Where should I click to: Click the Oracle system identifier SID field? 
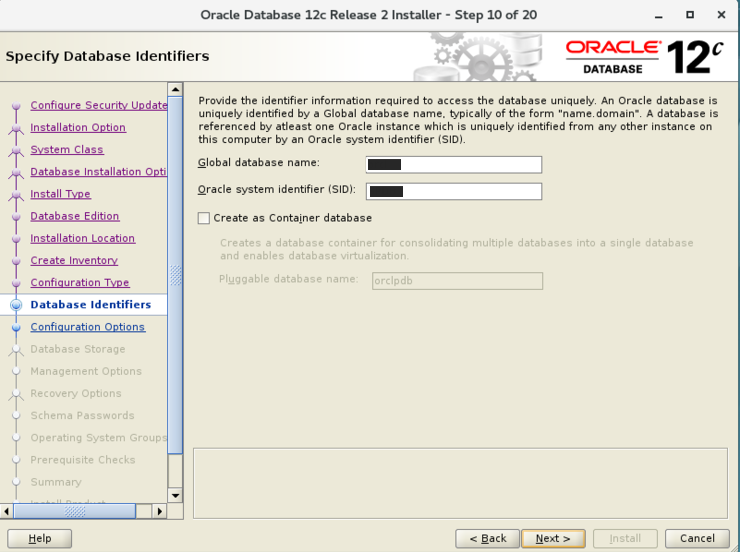[454, 192]
